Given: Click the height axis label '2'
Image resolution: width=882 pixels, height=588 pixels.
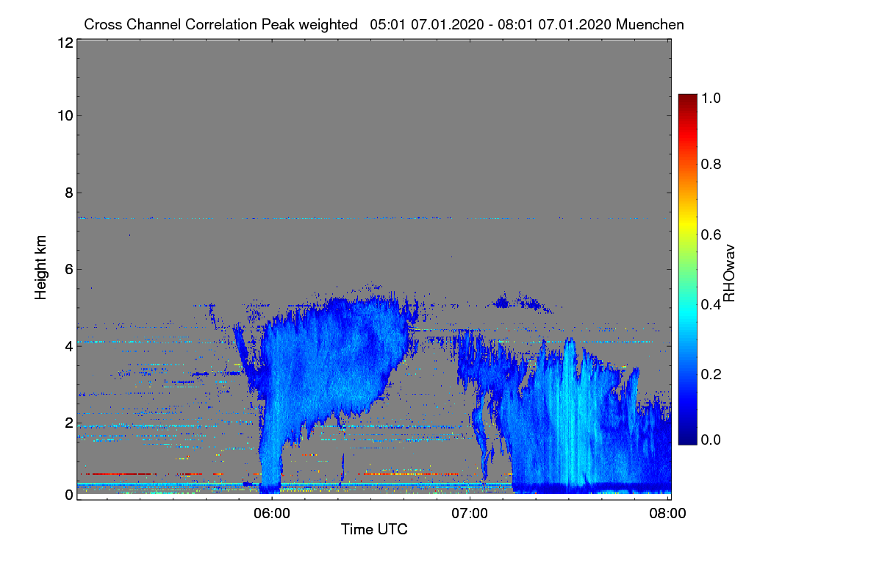Looking at the screenshot, I should [68, 423].
